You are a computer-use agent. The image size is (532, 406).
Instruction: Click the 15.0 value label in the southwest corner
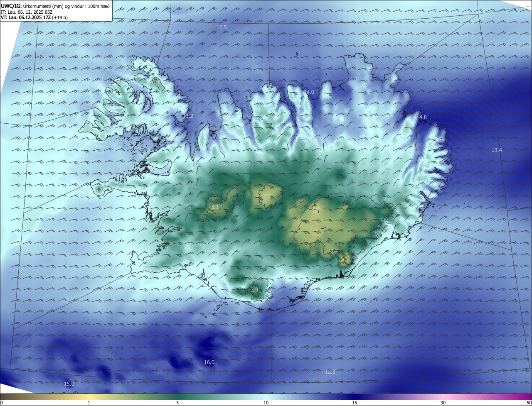pos(69,384)
